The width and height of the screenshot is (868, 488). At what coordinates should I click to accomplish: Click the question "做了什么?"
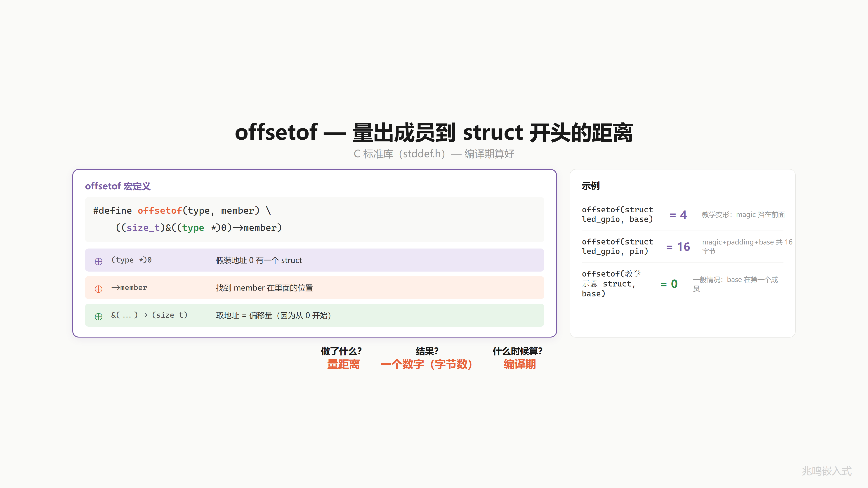[x=341, y=351]
